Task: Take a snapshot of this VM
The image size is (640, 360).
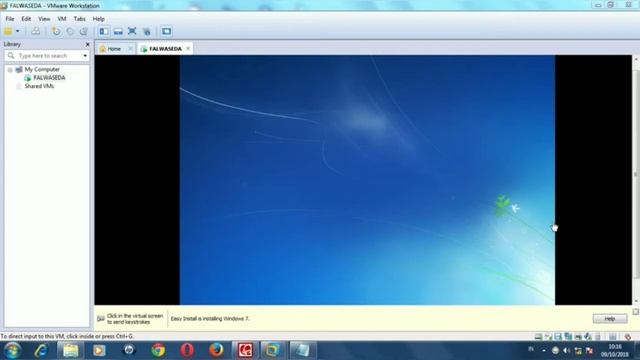Action: pos(56,31)
